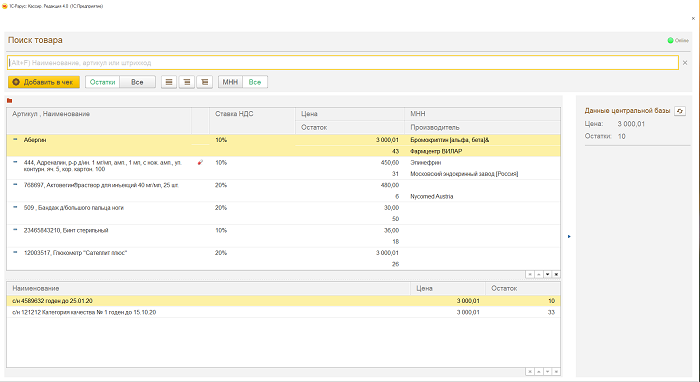This screenshot has height=382, width=700.
Task: Click the row icon next to Глюкометр
Action: [x=15, y=252]
